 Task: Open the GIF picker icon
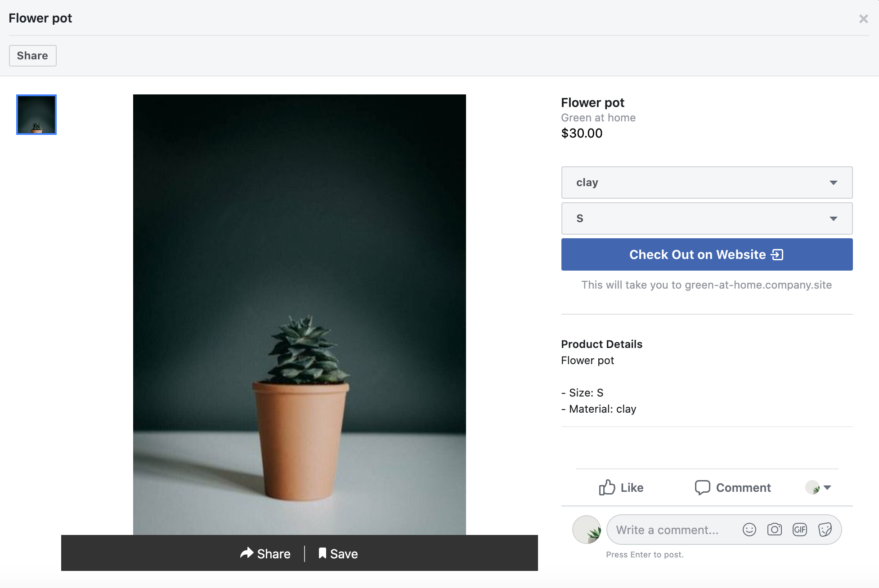coord(800,530)
